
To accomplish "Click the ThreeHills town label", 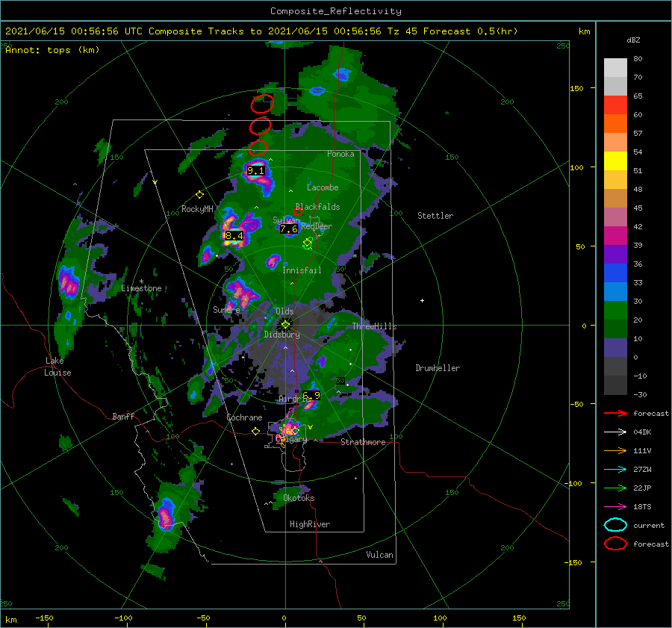I will 375,326.
